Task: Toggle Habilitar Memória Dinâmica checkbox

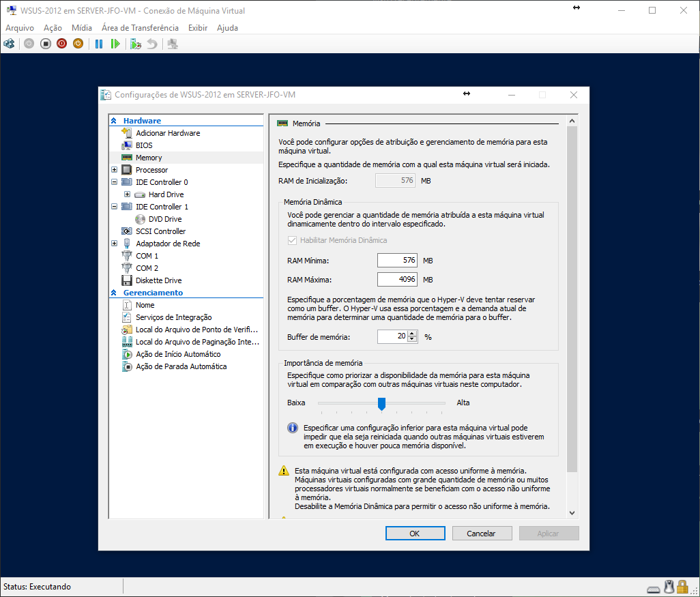Action: tap(292, 240)
